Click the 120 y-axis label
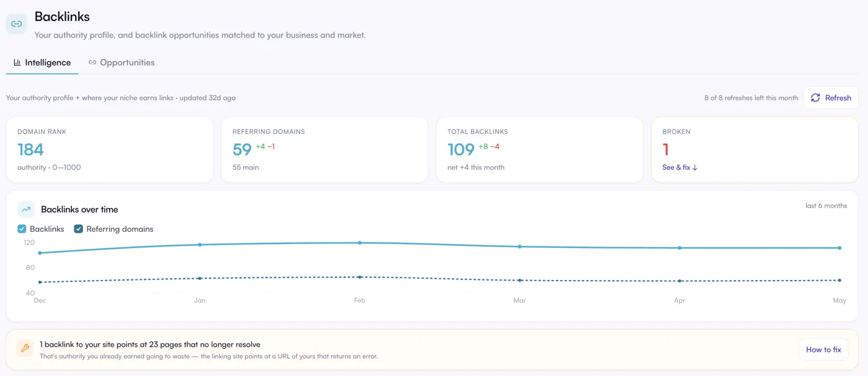Viewport: 868px width, 376px height. (x=29, y=242)
